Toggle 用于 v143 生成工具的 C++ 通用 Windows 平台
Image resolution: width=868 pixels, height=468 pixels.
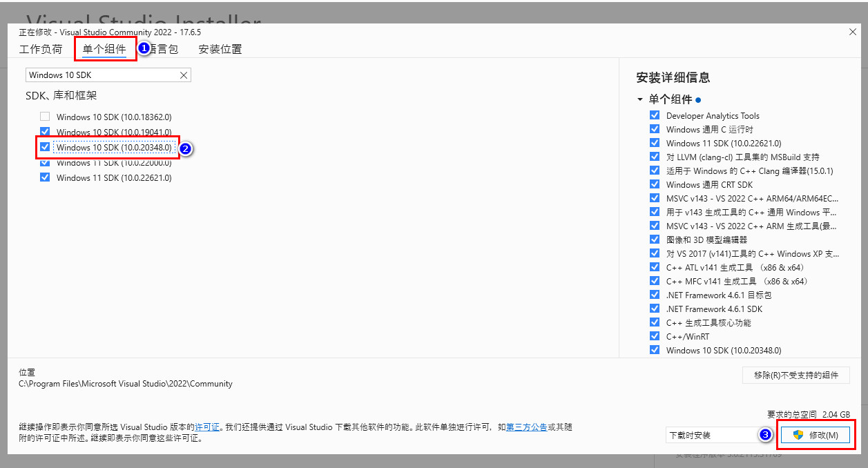click(x=655, y=212)
